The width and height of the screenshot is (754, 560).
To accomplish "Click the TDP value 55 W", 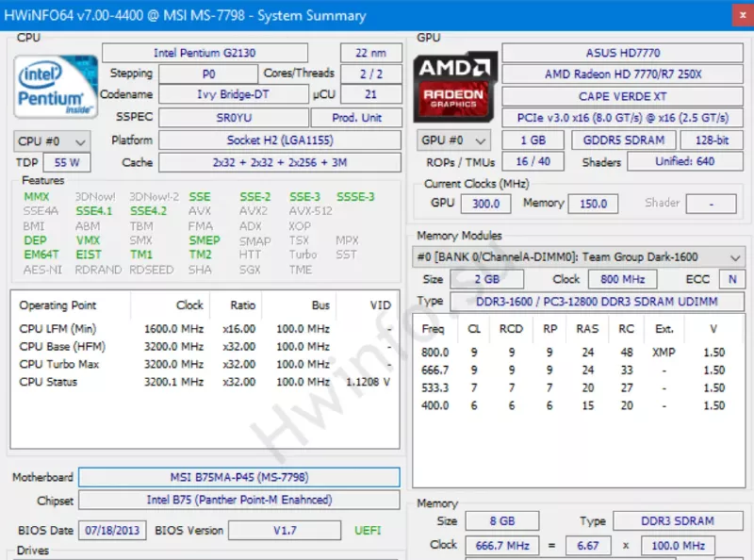I will 67,162.
